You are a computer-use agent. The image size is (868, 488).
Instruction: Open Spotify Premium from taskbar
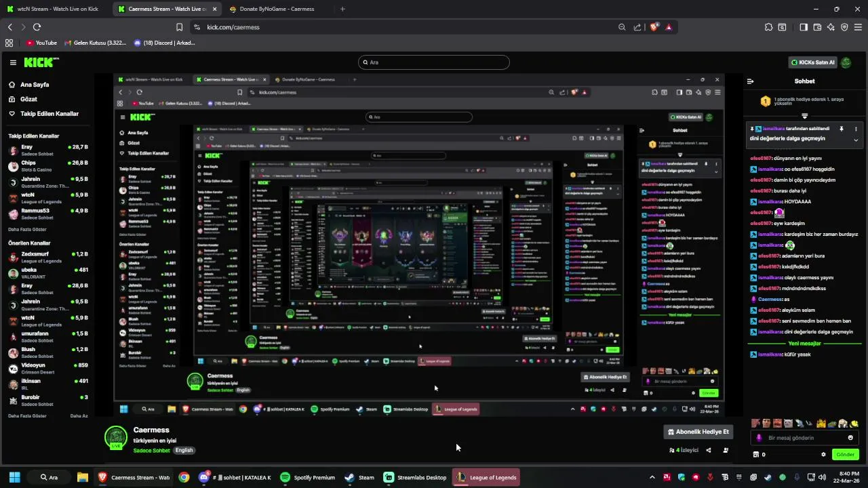pos(308,477)
